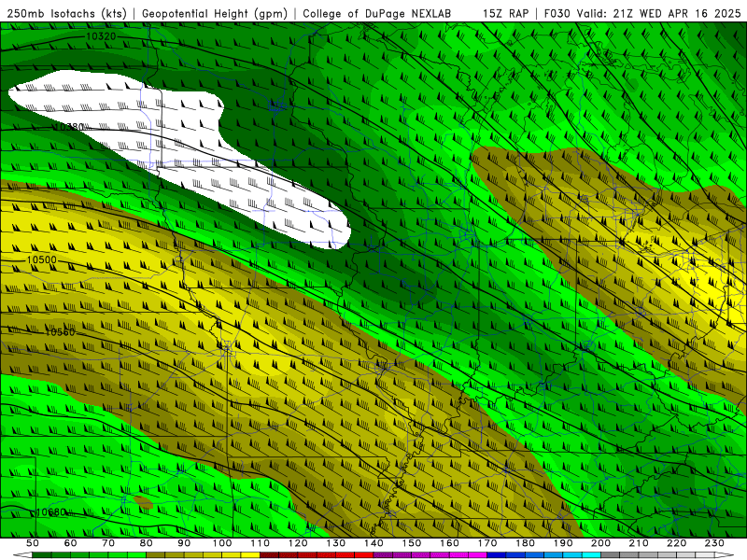Click the 170 value on the color scale
747x560 pixels.
coord(487,543)
